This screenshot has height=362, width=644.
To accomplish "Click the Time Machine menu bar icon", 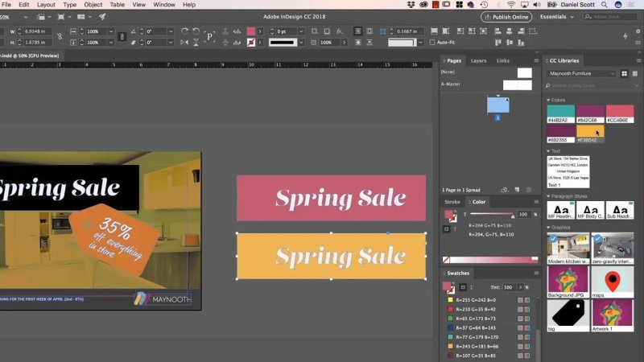I will coord(485,5).
